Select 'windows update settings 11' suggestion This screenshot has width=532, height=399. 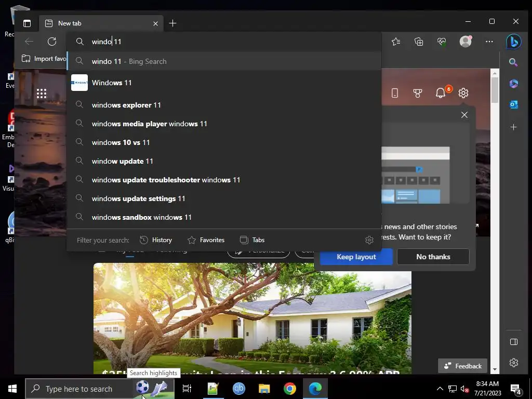pyautogui.click(x=224, y=198)
